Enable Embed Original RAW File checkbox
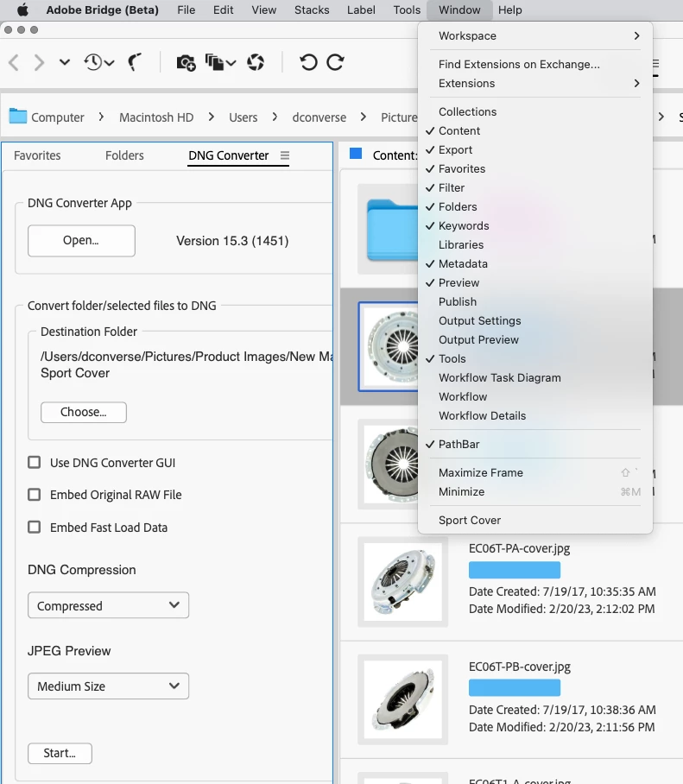683x784 pixels. pos(34,495)
